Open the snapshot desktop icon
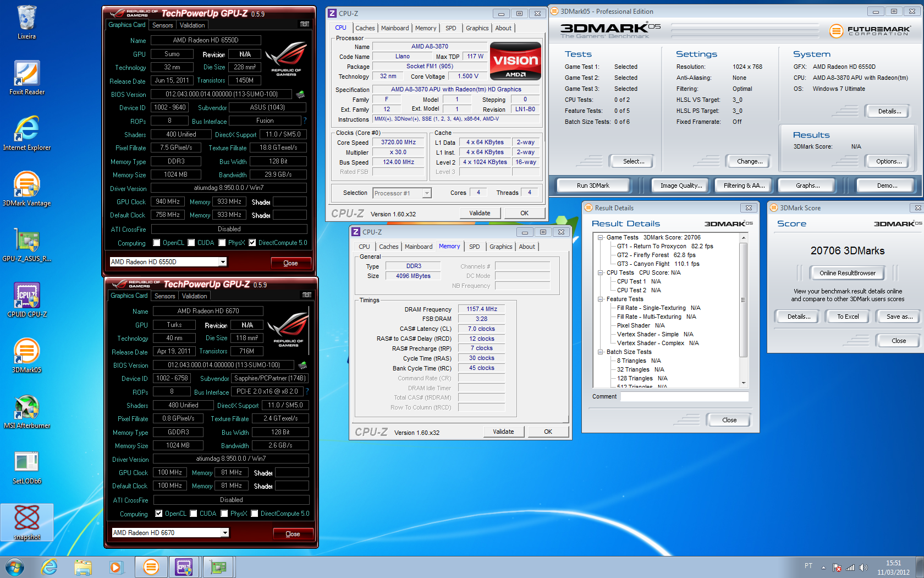The height and width of the screenshot is (578, 924). pos(26,523)
